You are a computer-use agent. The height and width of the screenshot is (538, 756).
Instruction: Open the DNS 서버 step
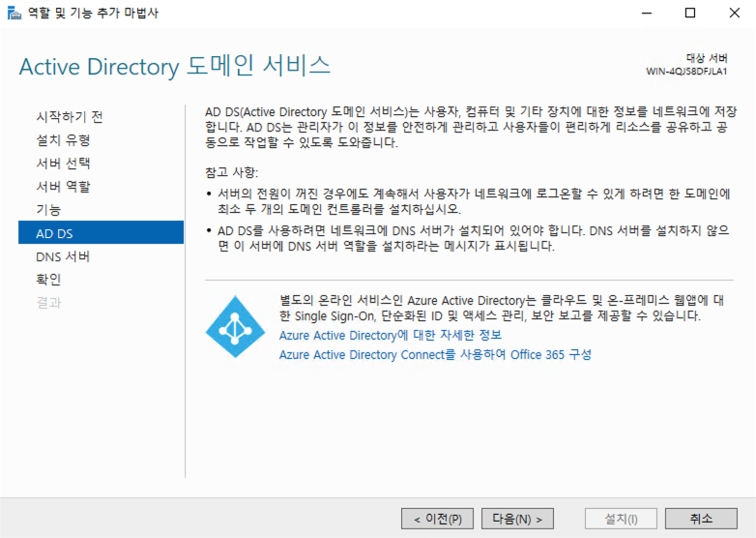pyautogui.click(x=63, y=256)
